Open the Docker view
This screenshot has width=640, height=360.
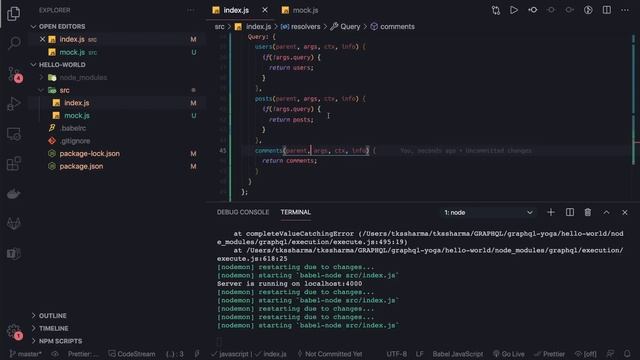coord(13,193)
